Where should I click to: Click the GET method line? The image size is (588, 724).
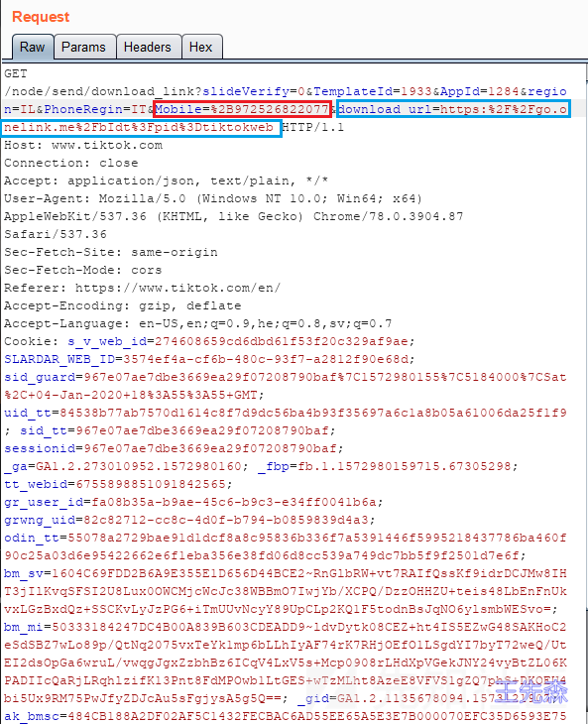(16, 73)
